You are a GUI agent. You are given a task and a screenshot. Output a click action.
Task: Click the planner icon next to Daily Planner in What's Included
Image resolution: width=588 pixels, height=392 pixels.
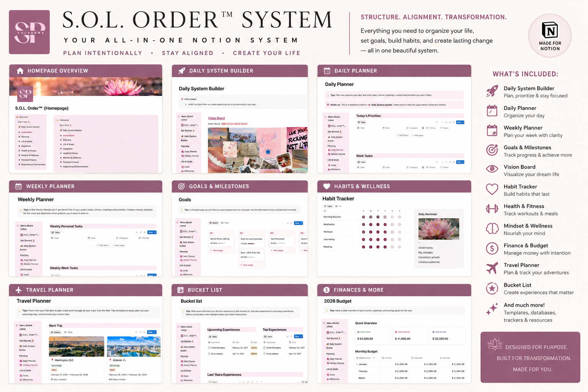[492, 111]
